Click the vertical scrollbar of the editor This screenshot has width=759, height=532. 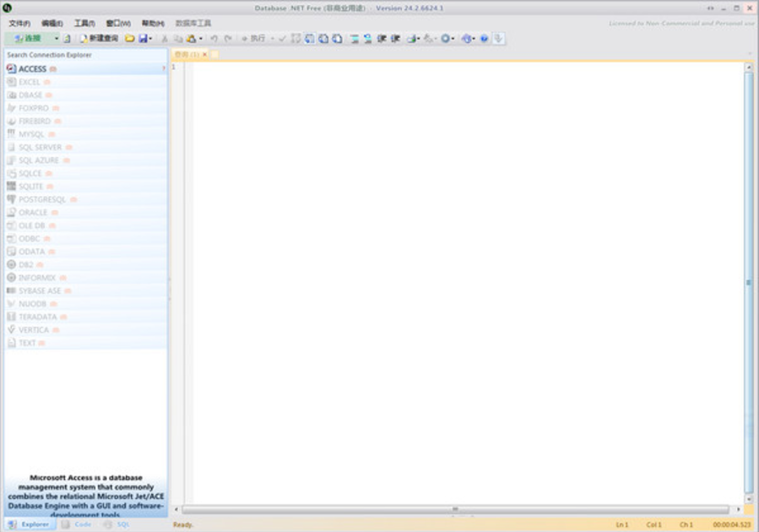[x=749, y=283]
